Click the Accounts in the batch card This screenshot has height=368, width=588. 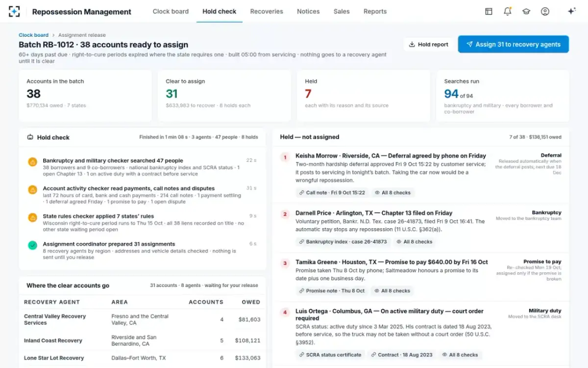85,96
